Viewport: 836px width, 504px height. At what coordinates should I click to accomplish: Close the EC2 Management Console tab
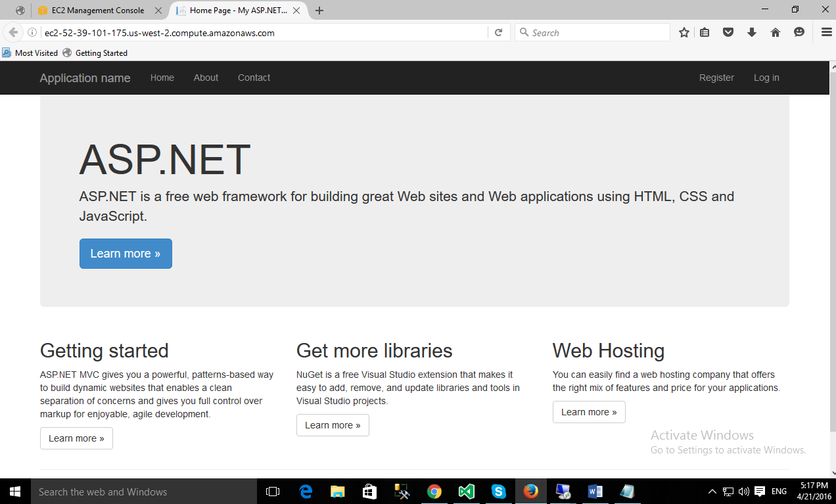(158, 11)
